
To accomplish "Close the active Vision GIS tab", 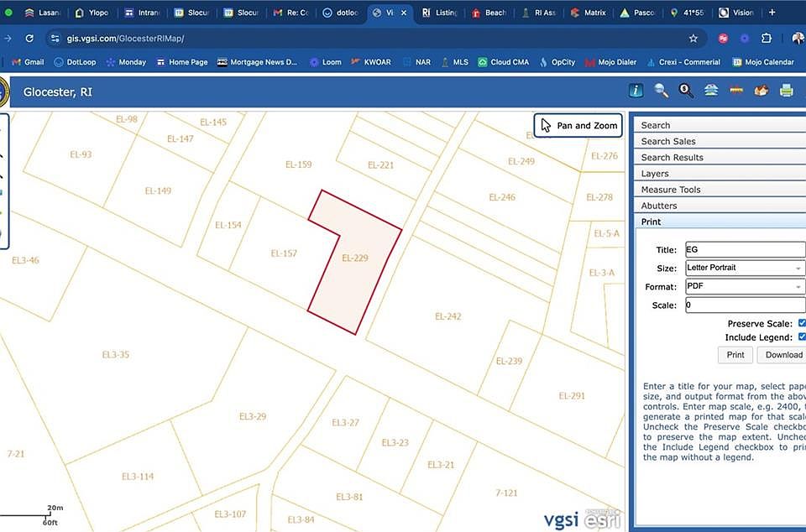I will 404,13.
